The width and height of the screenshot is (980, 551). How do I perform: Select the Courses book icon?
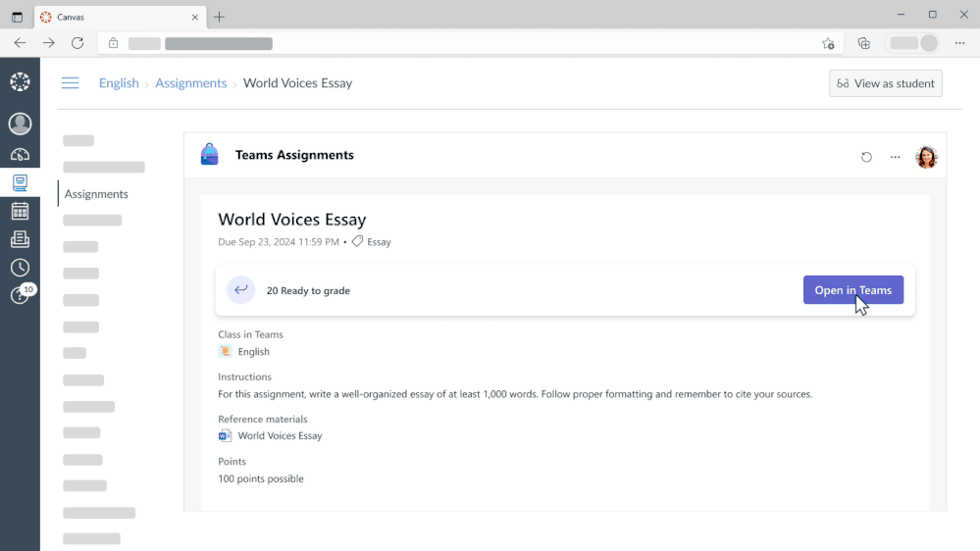tap(20, 182)
